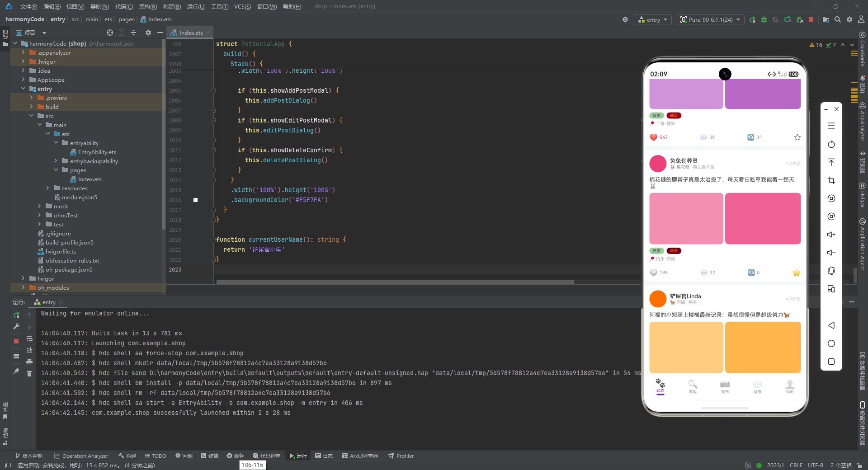Open the VCS(S) menu
Image resolution: width=868 pixels, height=470 pixels.
[242, 6]
